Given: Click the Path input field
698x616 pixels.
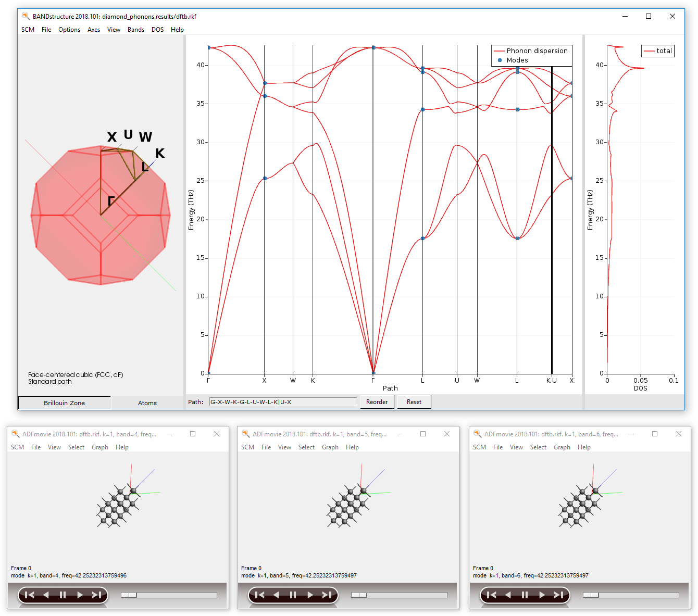Looking at the screenshot, I should [283, 402].
